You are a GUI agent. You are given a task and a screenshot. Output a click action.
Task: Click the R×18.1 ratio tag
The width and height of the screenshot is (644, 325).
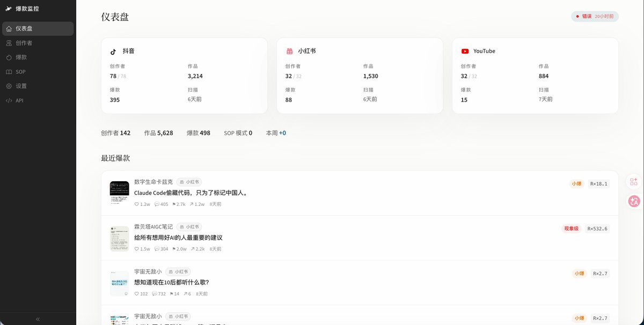[599, 183]
